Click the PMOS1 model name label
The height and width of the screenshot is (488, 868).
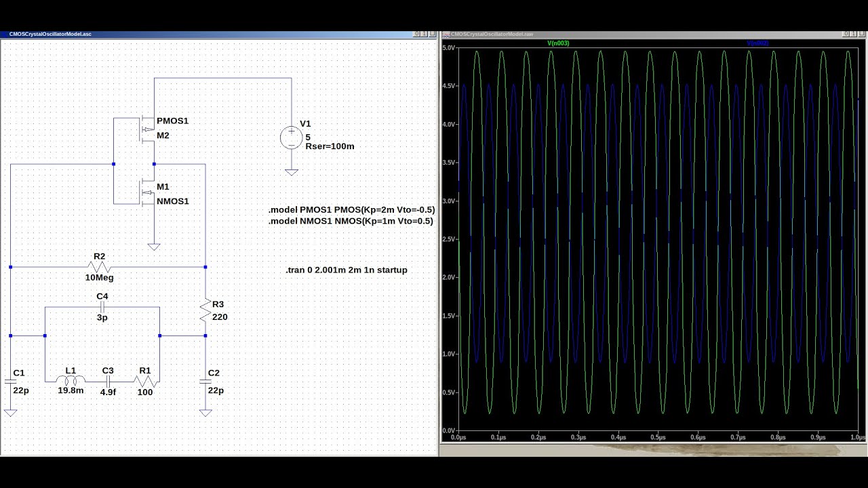pos(172,121)
